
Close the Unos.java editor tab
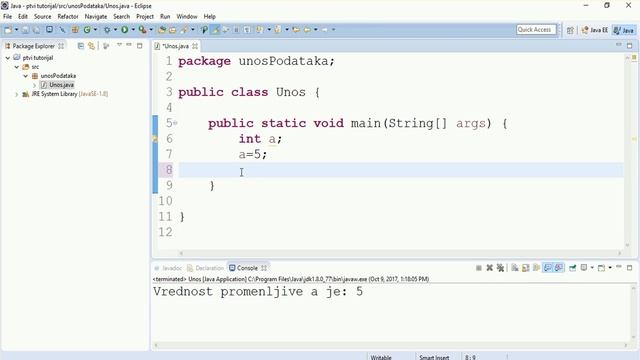coord(195,46)
